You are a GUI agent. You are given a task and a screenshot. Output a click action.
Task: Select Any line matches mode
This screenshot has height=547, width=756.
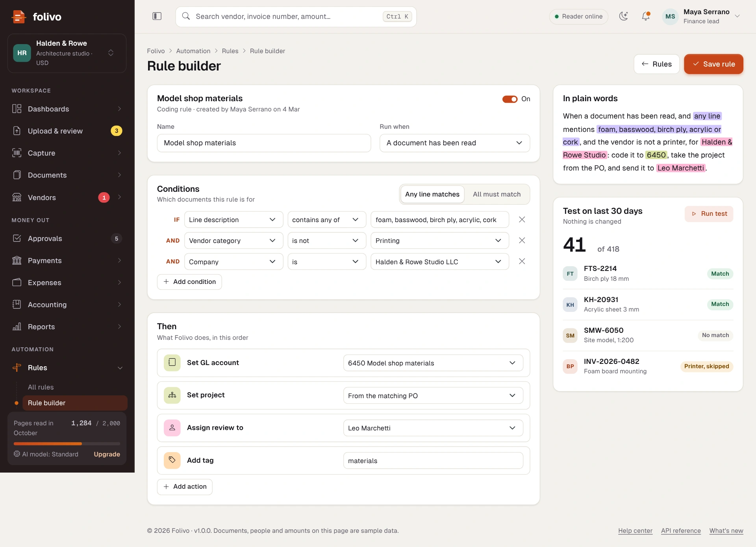[x=432, y=194]
